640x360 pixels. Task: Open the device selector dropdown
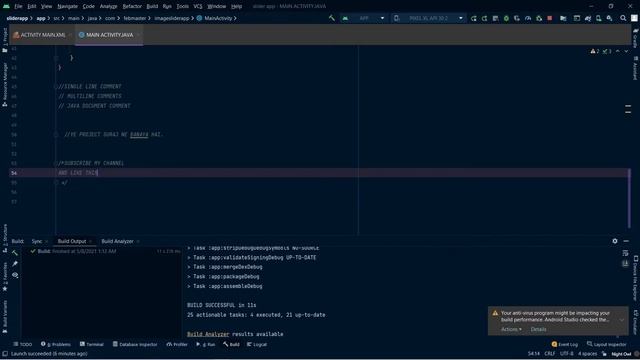click(428, 18)
